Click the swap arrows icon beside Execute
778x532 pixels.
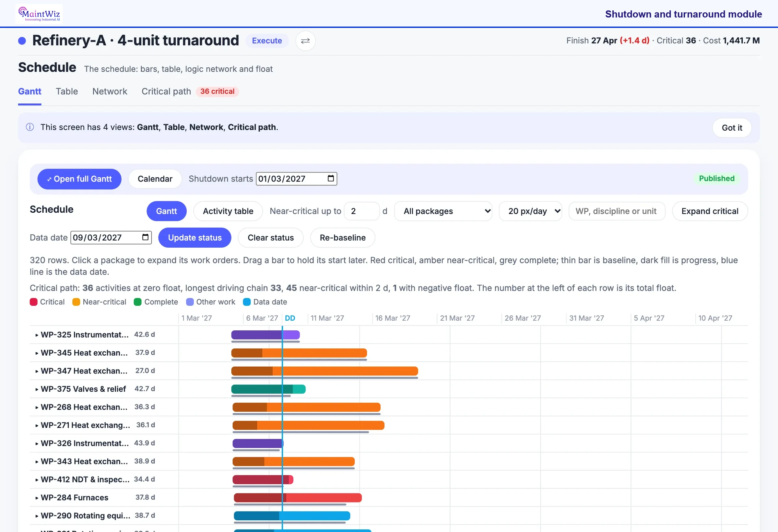305,41
